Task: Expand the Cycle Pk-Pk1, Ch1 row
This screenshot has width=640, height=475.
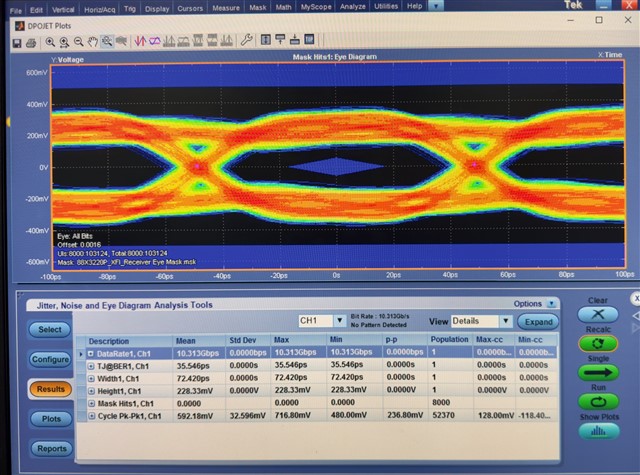Action: coord(91,416)
